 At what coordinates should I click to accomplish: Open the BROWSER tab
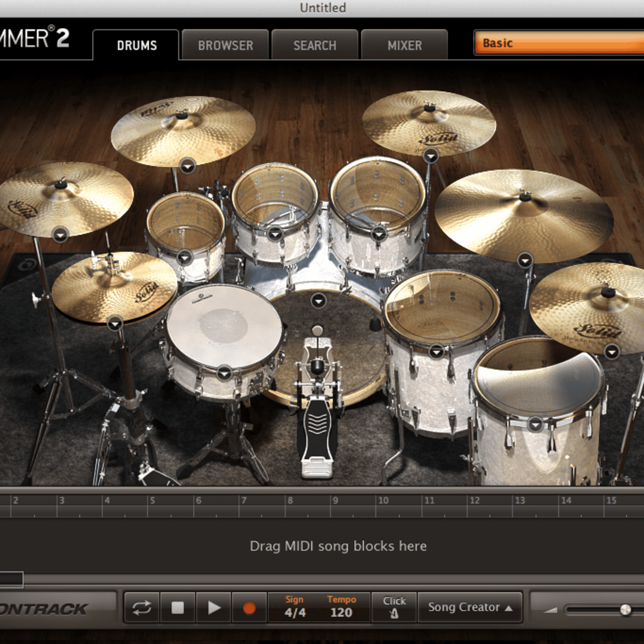click(x=225, y=45)
